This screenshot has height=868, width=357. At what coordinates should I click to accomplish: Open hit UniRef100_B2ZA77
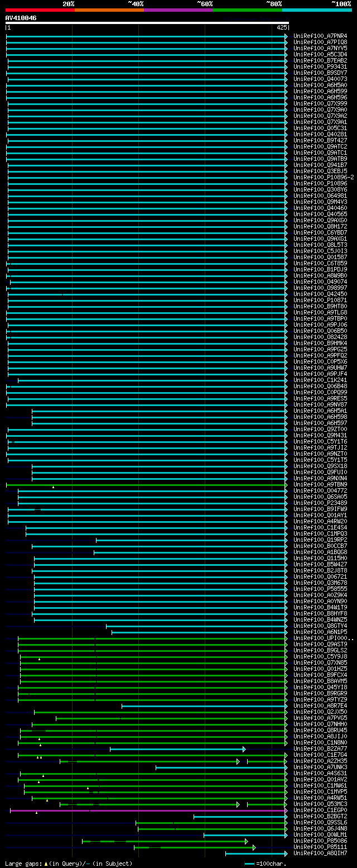[320, 749]
